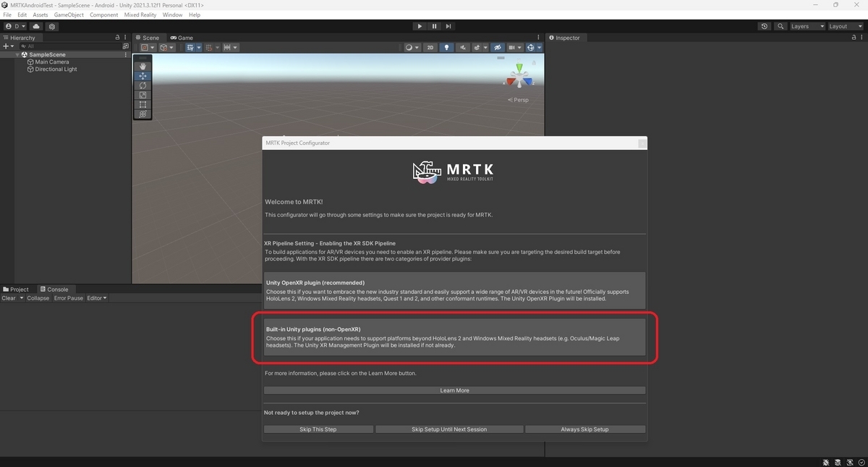The height and width of the screenshot is (467, 868).
Task: Clear the Console with Clear button
Action: click(x=9, y=298)
